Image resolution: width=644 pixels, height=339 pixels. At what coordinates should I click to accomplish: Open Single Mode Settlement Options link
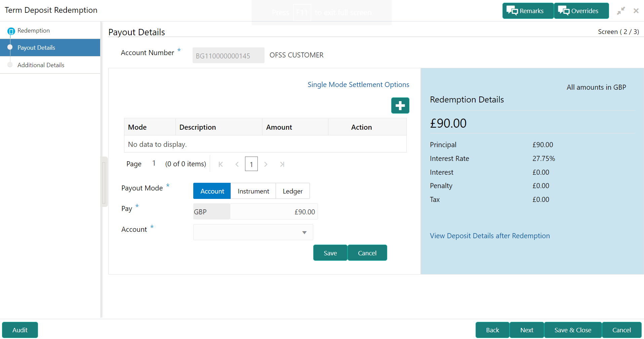358,85
